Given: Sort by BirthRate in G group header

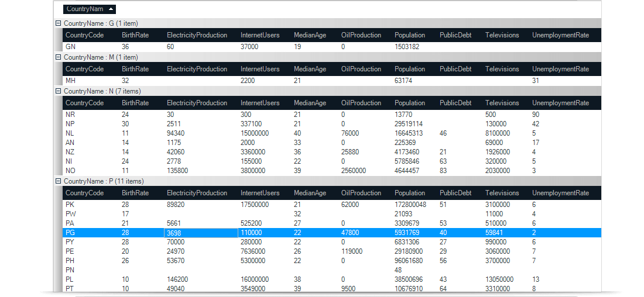Looking at the screenshot, I should click(x=134, y=35).
